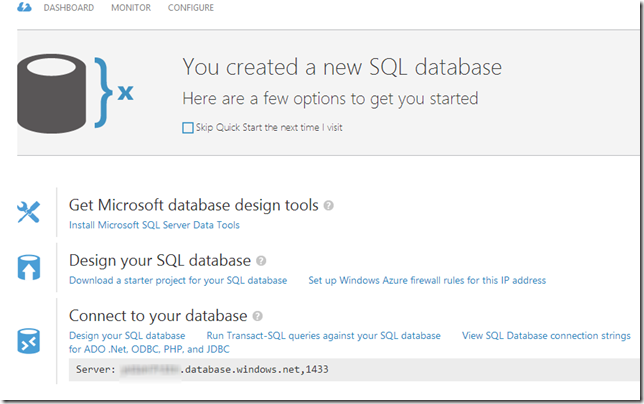Click the database connect icon
The height and width of the screenshot is (404, 644).
pyautogui.click(x=29, y=341)
